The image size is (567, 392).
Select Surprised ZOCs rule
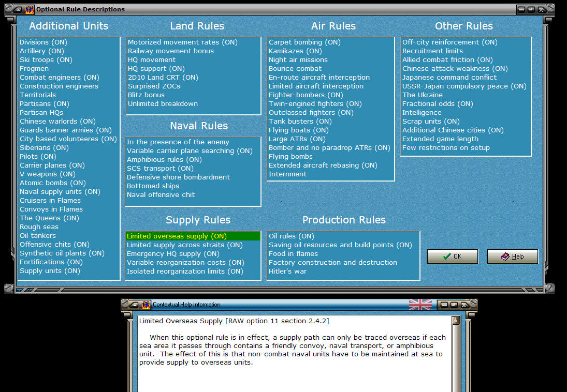click(154, 86)
